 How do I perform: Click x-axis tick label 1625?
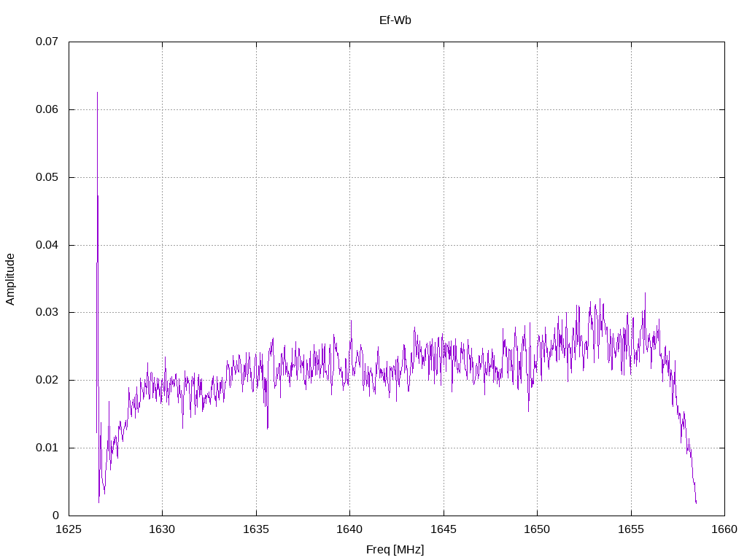click(69, 529)
